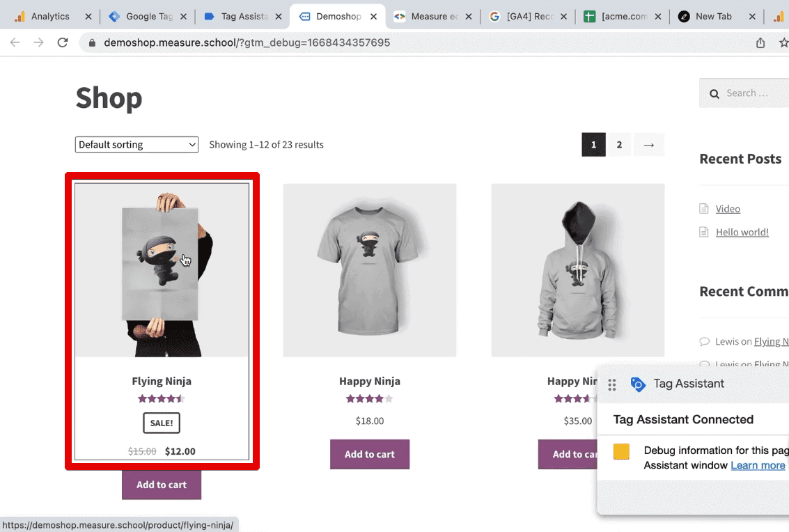The image size is (789, 532).
Task: Open the Default sorting dropdown
Action: click(136, 144)
